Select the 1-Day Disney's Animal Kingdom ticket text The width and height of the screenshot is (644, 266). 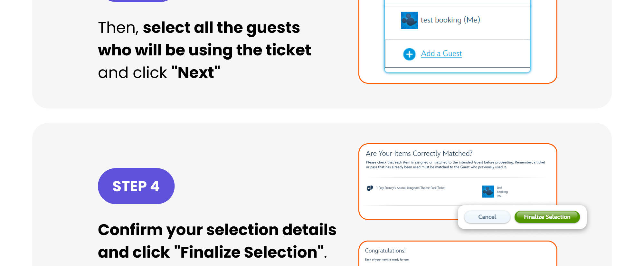411,188
